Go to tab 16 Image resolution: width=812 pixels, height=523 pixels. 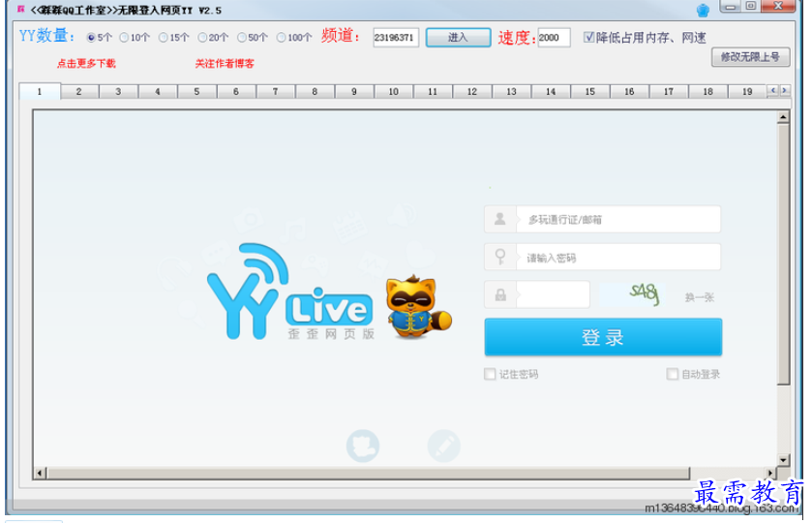point(630,92)
